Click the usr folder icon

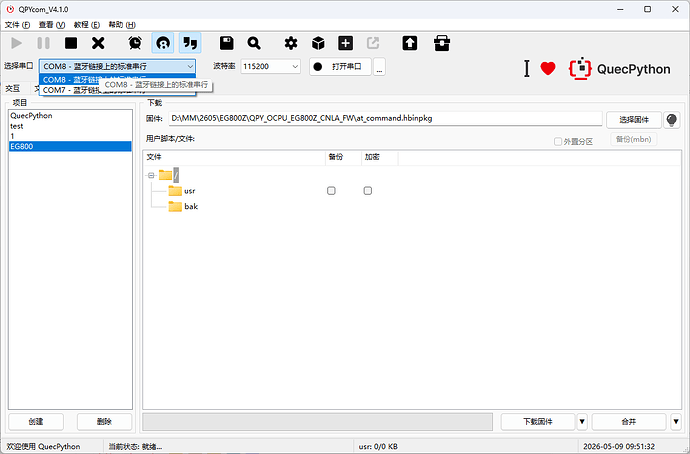tap(175, 191)
